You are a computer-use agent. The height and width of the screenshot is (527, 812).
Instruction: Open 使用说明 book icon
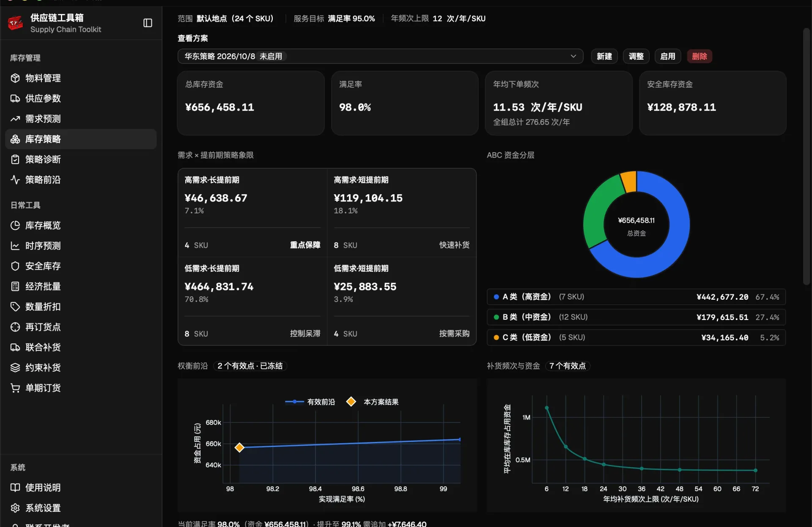click(x=15, y=488)
